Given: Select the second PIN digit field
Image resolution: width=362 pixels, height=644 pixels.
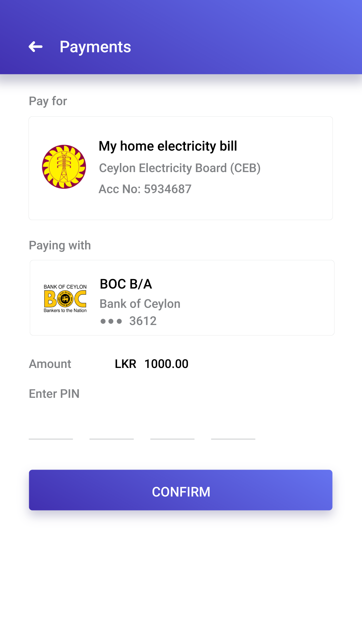Looking at the screenshot, I should [x=112, y=429].
